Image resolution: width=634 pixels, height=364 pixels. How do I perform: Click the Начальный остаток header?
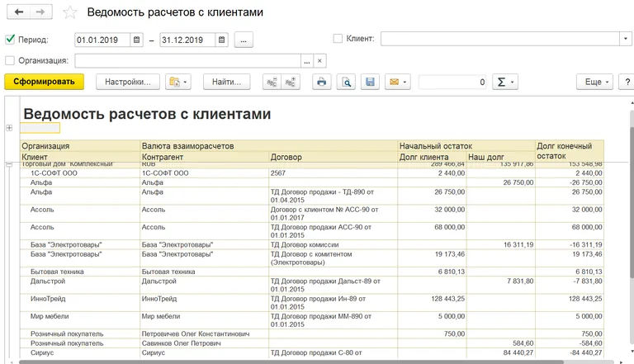tap(466, 146)
